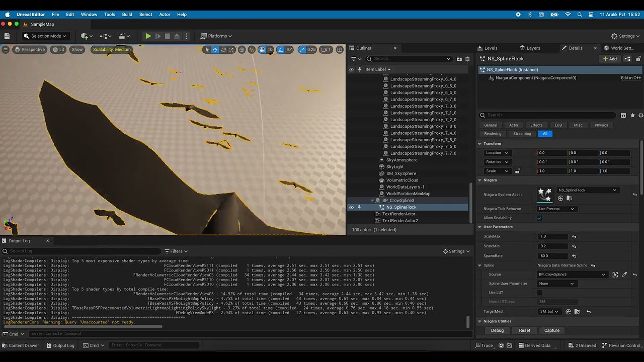Open the Build menu
This screenshot has height=362, width=644.
127,15
